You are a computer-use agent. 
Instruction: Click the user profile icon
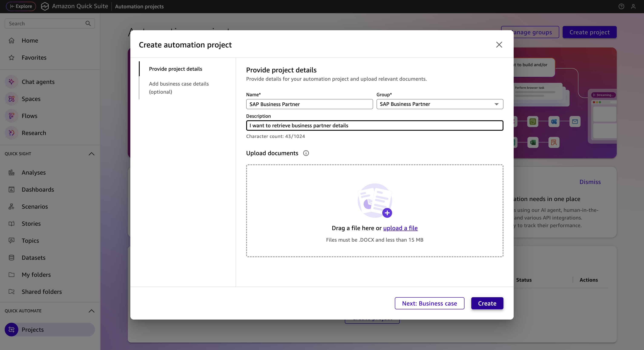click(633, 7)
